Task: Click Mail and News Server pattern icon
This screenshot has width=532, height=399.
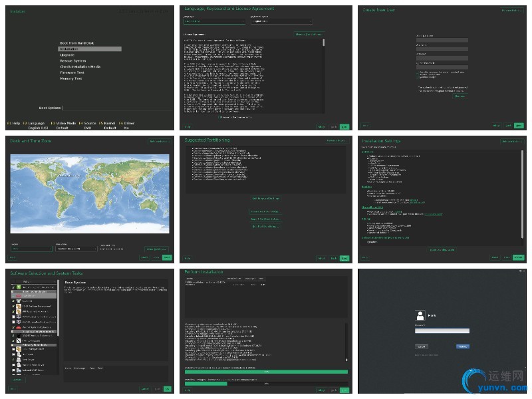Action: tap(19, 364)
